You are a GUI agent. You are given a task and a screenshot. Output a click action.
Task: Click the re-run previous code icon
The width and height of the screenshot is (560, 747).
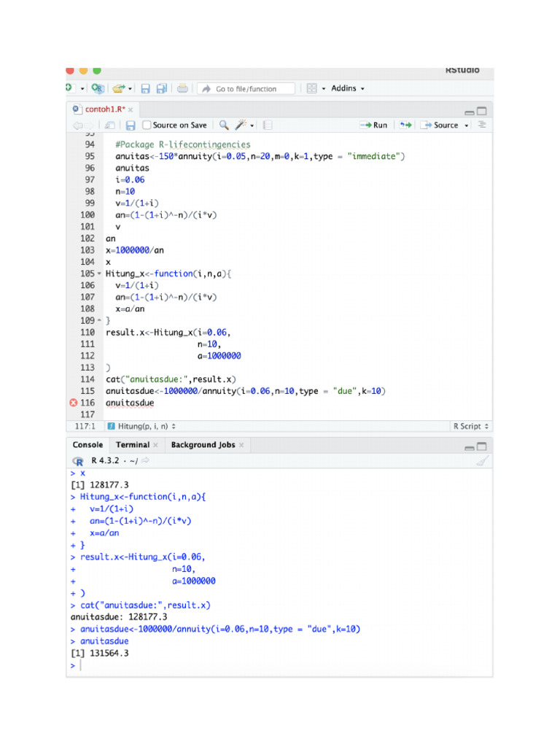tap(405, 125)
